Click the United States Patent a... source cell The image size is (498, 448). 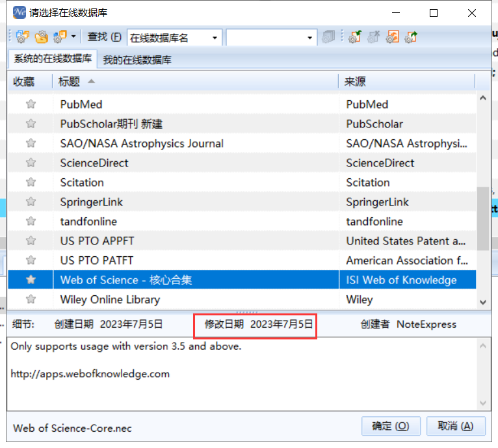coord(408,241)
